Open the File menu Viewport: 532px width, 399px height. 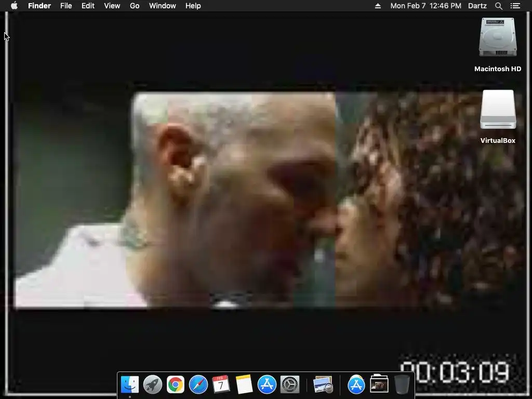66,6
